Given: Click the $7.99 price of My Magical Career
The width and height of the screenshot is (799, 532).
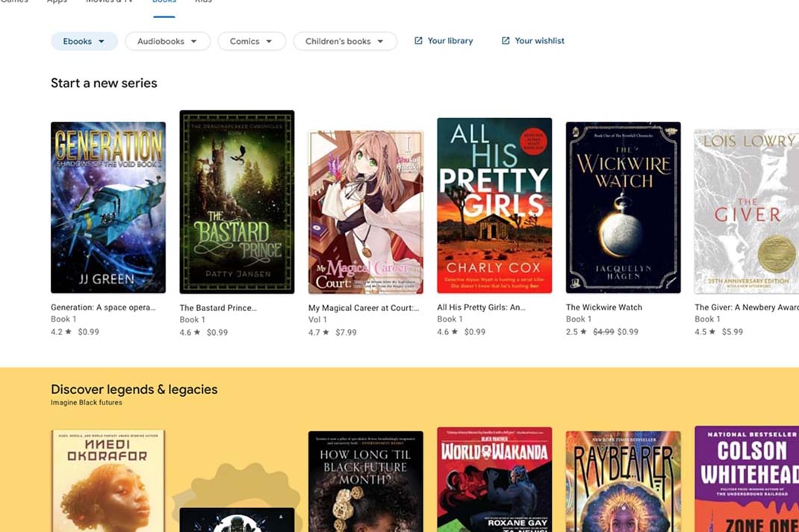Looking at the screenshot, I should click(x=346, y=333).
